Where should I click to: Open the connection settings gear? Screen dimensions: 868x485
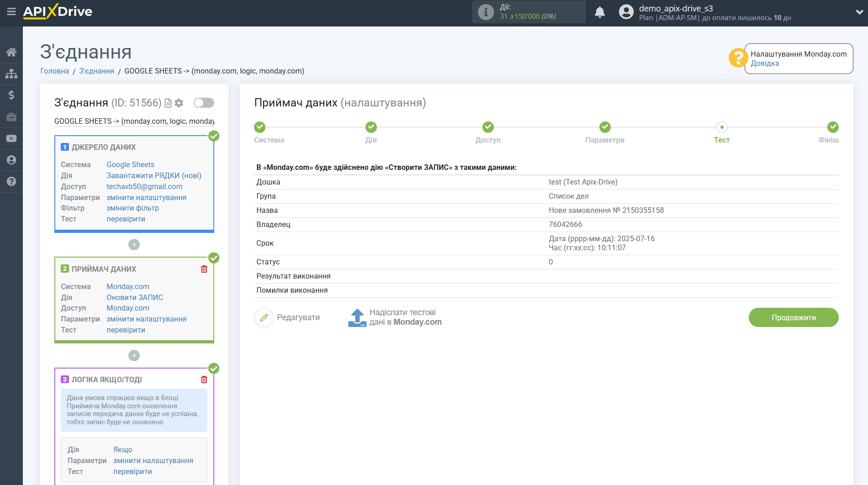coord(179,103)
